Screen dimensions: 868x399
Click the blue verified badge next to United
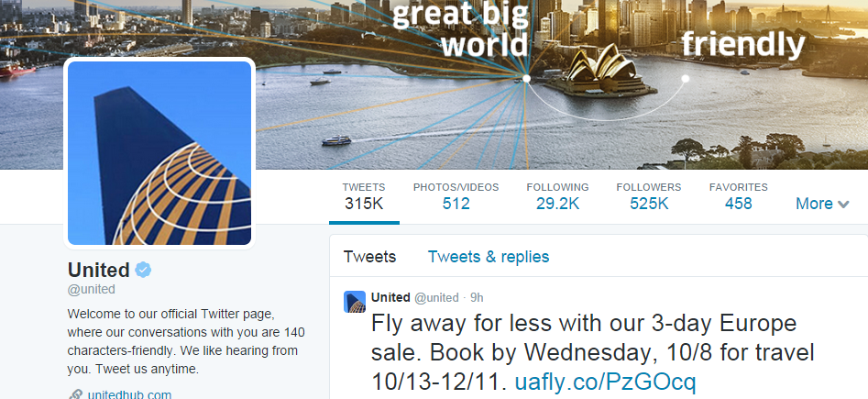[143, 270]
